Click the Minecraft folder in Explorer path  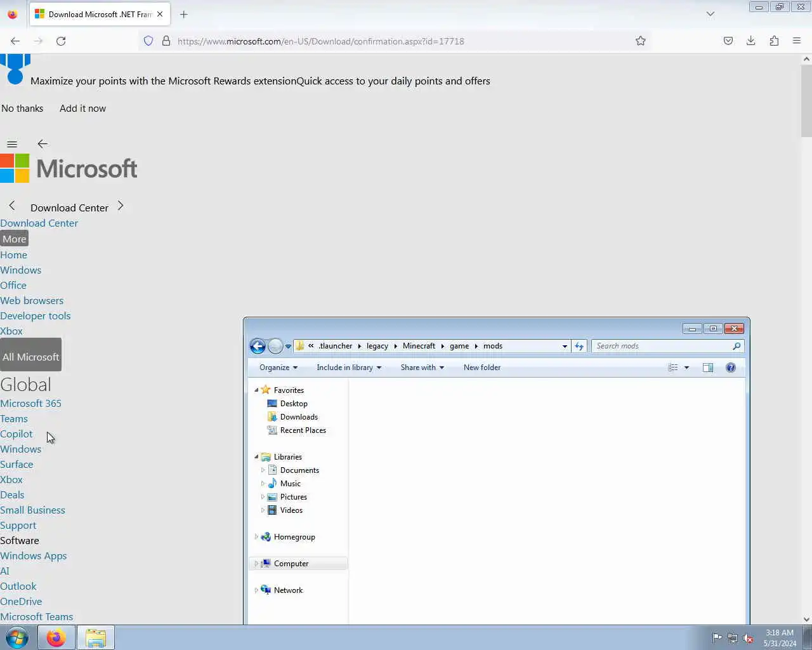point(419,346)
